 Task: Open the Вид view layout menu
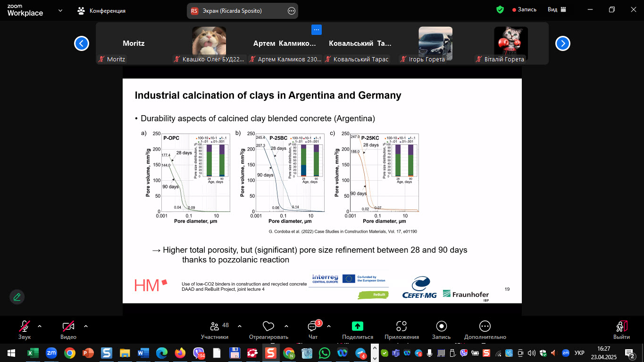(x=557, y=9)
